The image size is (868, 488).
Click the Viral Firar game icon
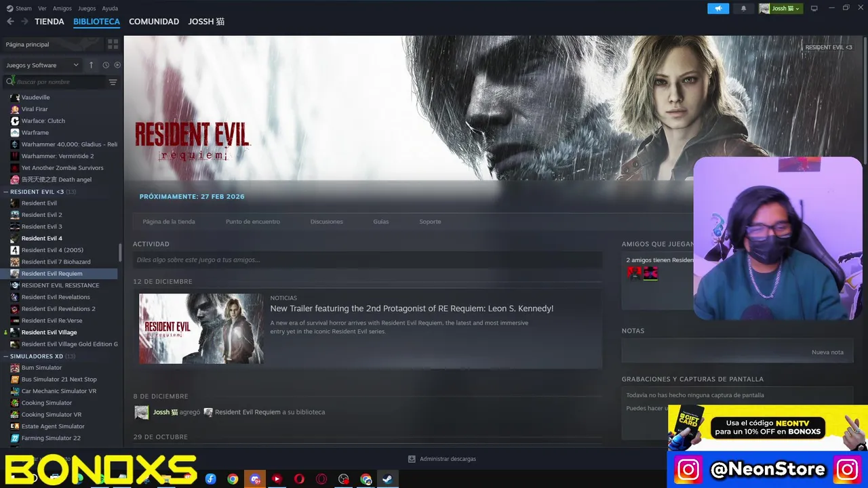point(15,109)
